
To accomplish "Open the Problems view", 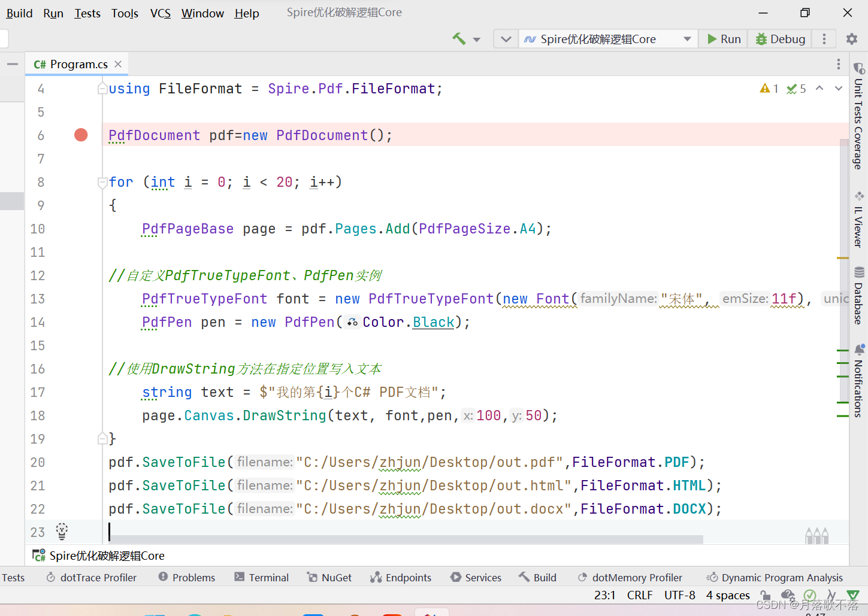I will pyautogui.click(x=186, y=577).
